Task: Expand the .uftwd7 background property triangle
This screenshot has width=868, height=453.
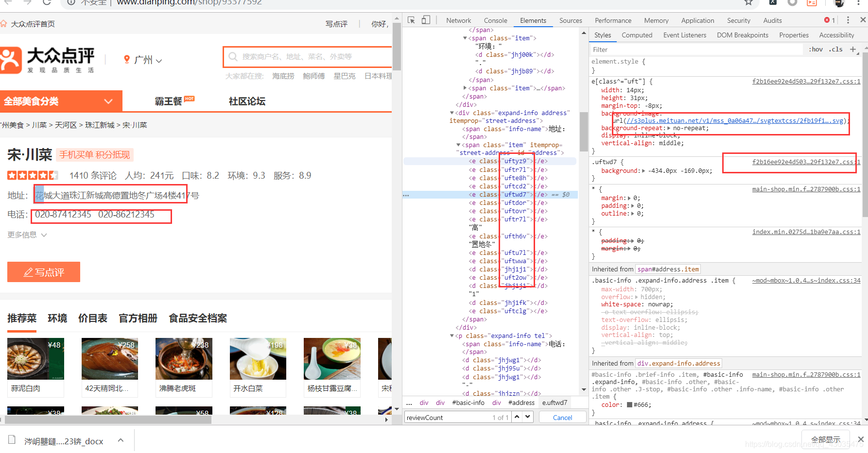Action: pyautogui.click(x=643, y=170)
